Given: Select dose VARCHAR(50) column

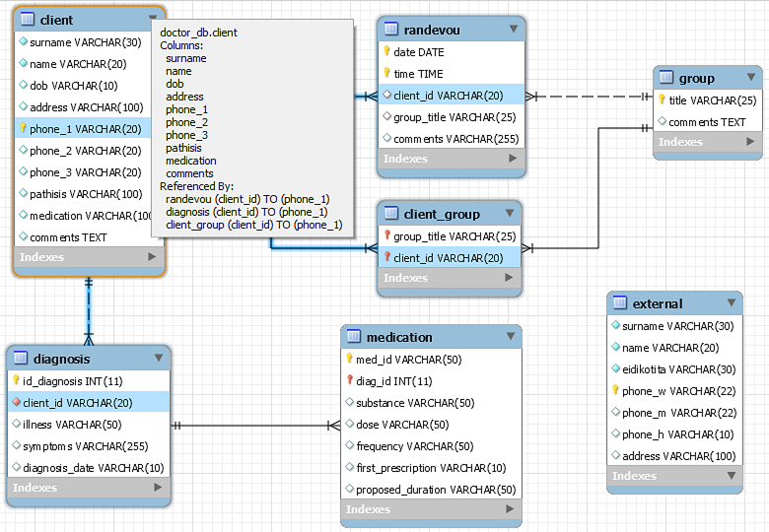Looking at the screenshot, I should point(431,425).
